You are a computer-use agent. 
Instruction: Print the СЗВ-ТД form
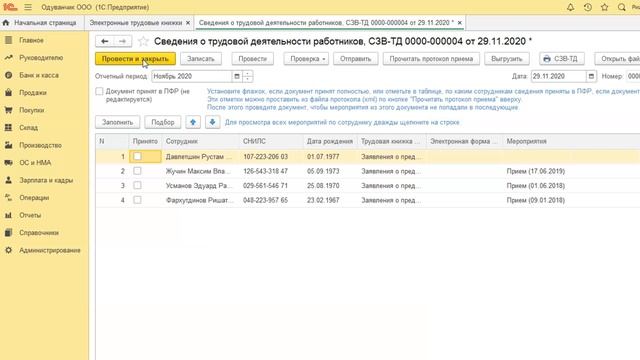coord(561,59)
